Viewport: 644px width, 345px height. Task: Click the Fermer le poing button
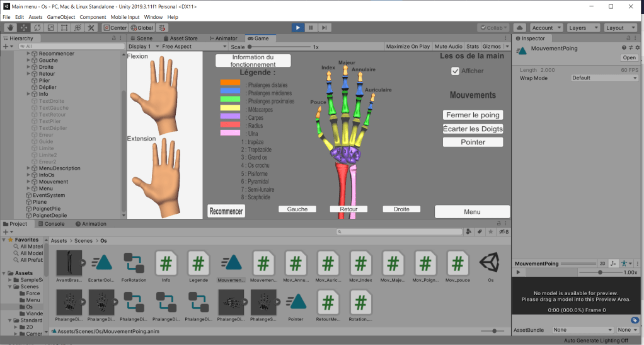point(473,115)
